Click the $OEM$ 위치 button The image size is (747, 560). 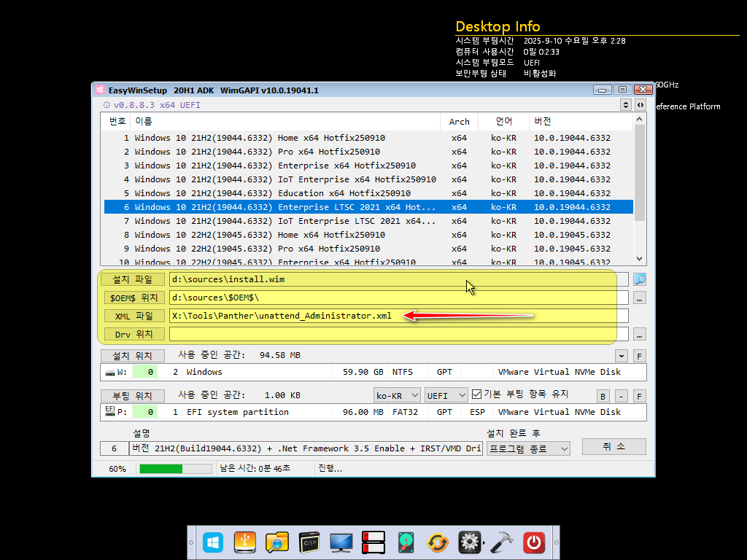(x=134, y=297)
